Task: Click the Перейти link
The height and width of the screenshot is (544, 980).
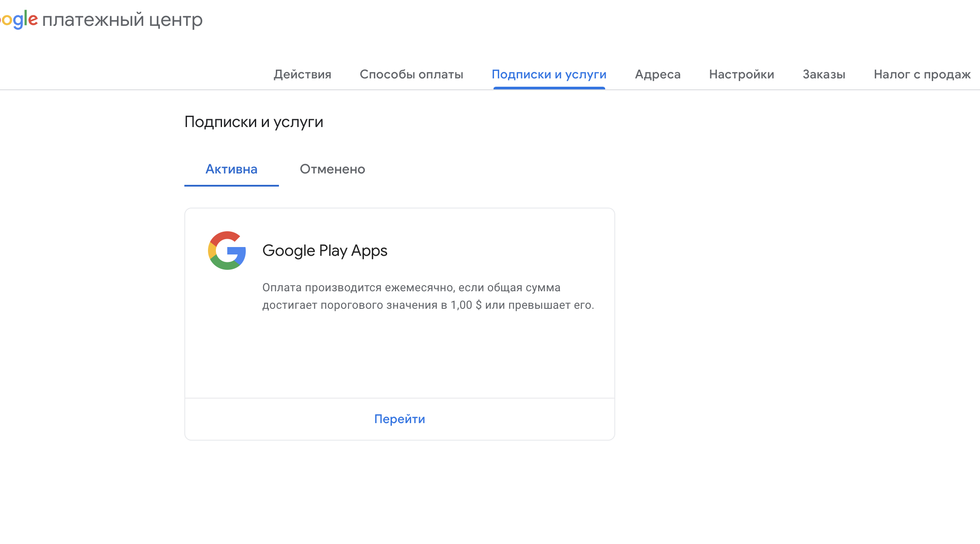Action: [399, 419]
